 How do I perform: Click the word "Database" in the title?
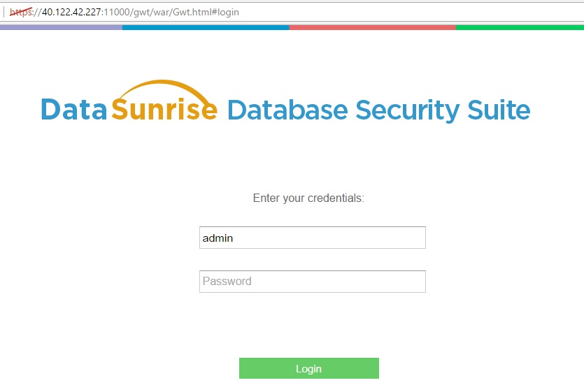[287, 110]
